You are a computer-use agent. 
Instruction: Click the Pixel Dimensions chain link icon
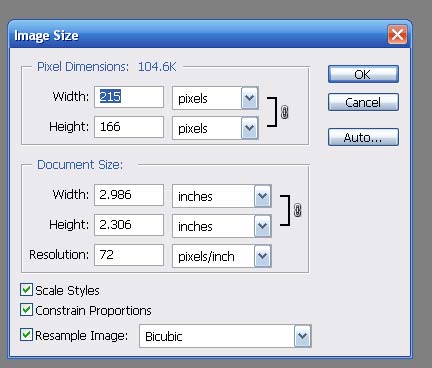tap(284, 112)
